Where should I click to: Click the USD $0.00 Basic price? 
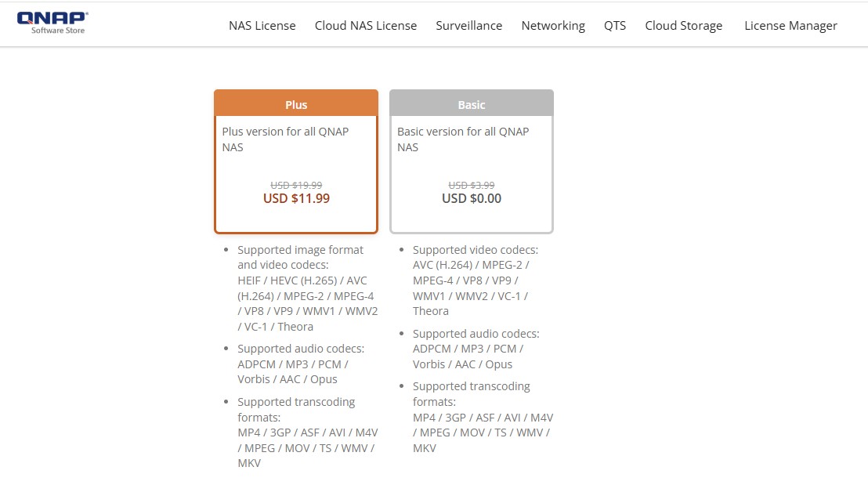coord(471,199)
